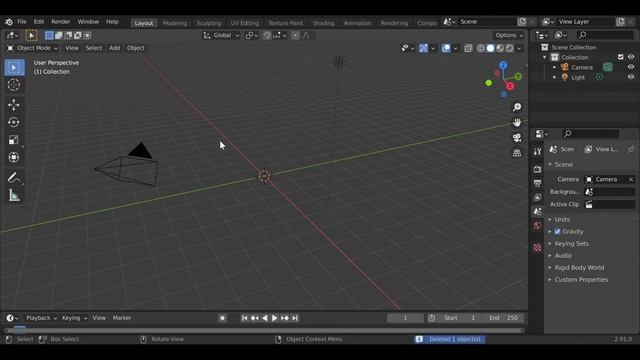
Task: Click the current frame field showing 1
Action: pos(405,318)
